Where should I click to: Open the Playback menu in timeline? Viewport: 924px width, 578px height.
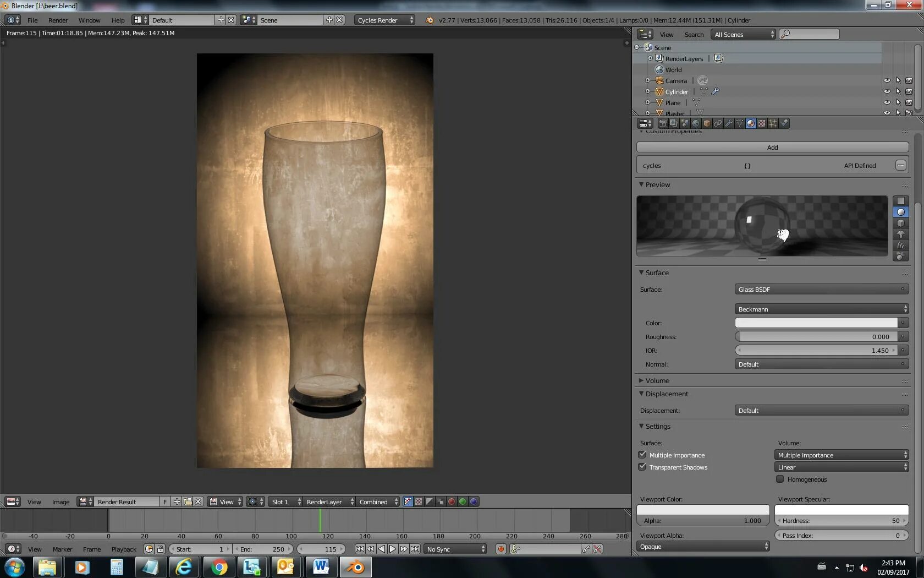pos(124,549)
